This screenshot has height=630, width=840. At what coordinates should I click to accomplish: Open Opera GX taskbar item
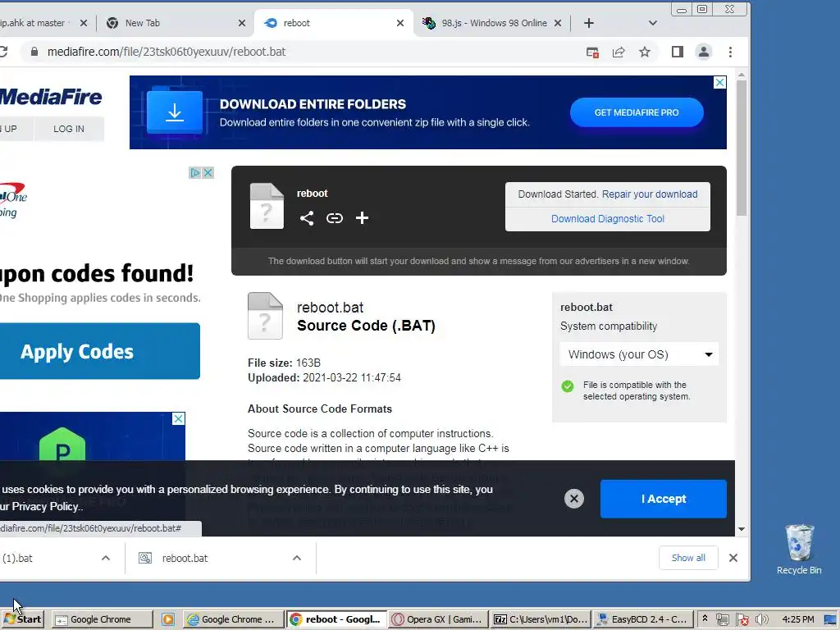click(x=438, y=619)
